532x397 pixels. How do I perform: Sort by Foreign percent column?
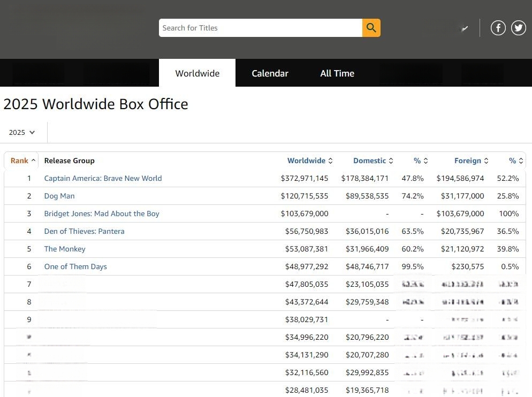tap(516, 161)
